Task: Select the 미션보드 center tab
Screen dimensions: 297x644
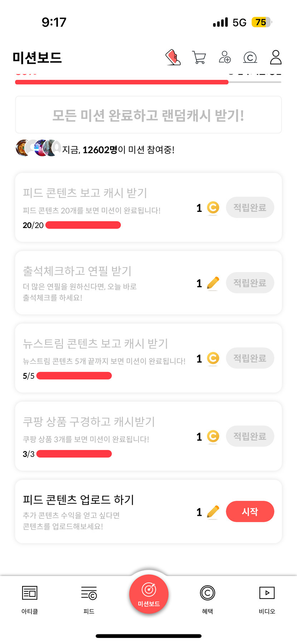Action: 148,594
